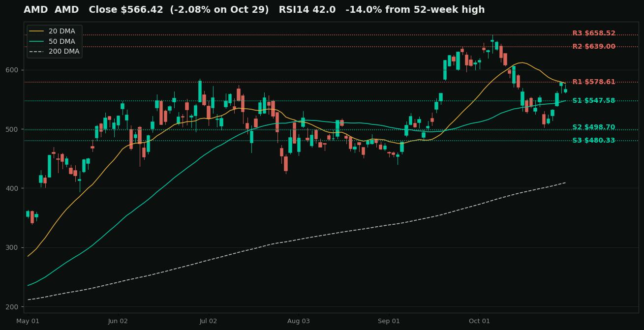Select the R1 $578.61 resistance label
The height and width of the screenshot is (330, 644).
coord(594,82)
